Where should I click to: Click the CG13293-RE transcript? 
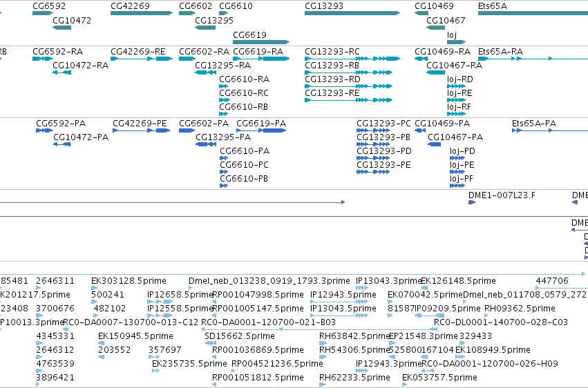348,100
